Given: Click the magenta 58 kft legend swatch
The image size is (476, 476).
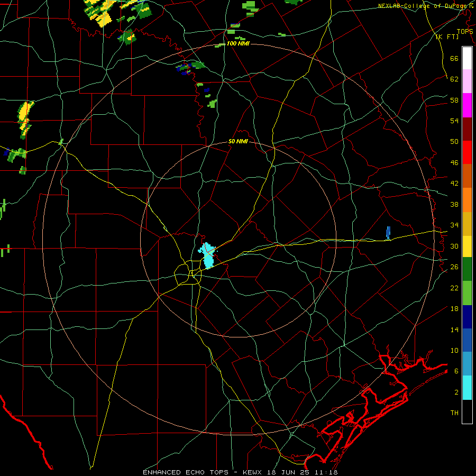Looking at the screenshot, I should pyautogui.click(x=467, y=105).
